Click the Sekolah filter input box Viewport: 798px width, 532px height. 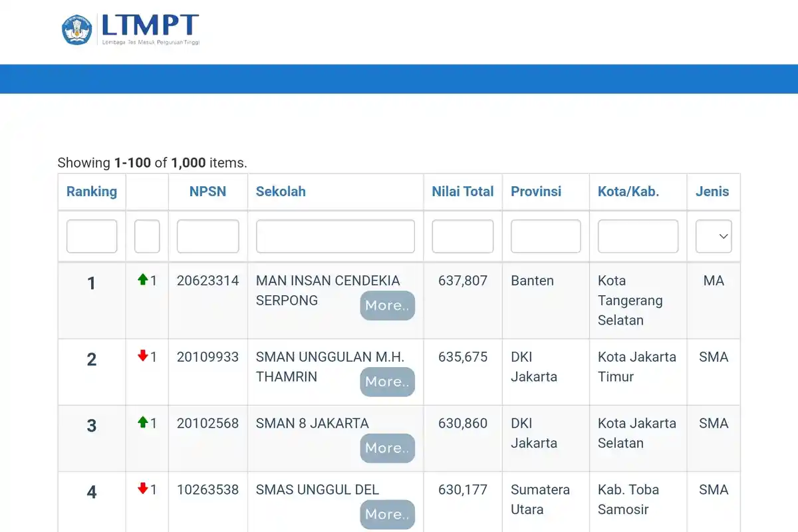[334, 236]
